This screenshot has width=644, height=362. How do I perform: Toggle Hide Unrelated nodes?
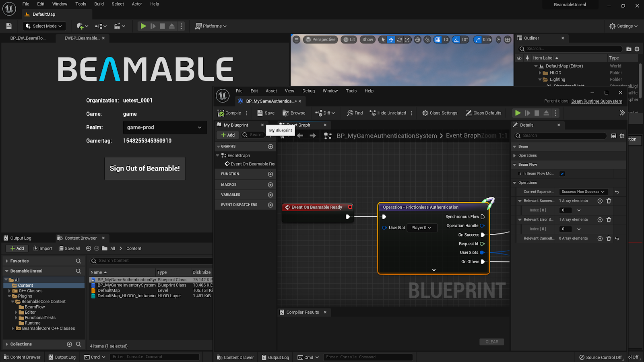388,113
